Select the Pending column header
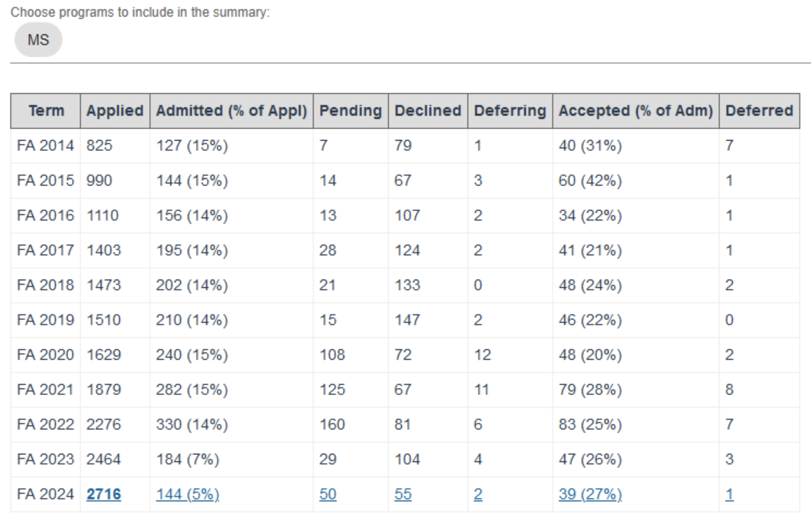Viewport: 812px width, 531px height. (x=350, y=110)
